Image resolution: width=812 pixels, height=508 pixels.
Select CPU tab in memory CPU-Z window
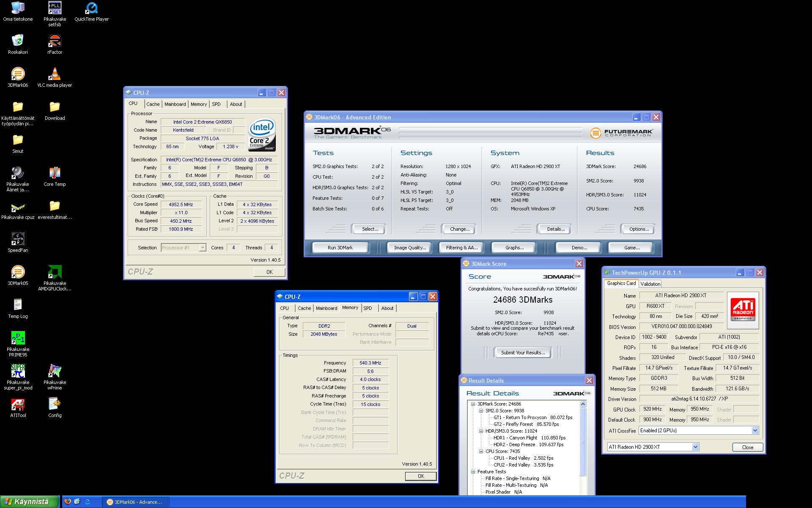[285, 308]
